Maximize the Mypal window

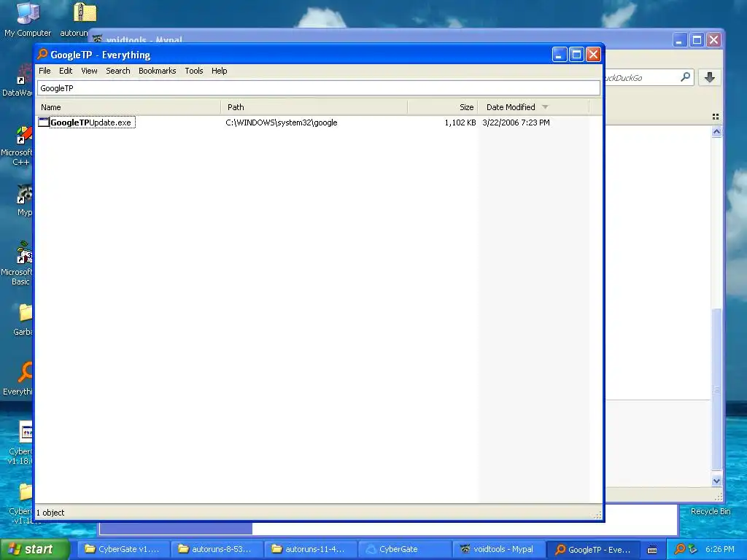point(697,40)
